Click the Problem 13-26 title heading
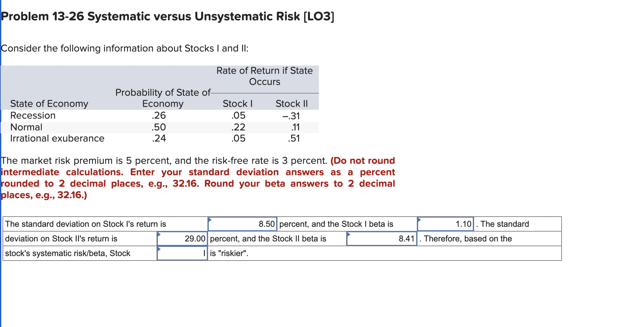644x327 pixels. tap(165, 16)
